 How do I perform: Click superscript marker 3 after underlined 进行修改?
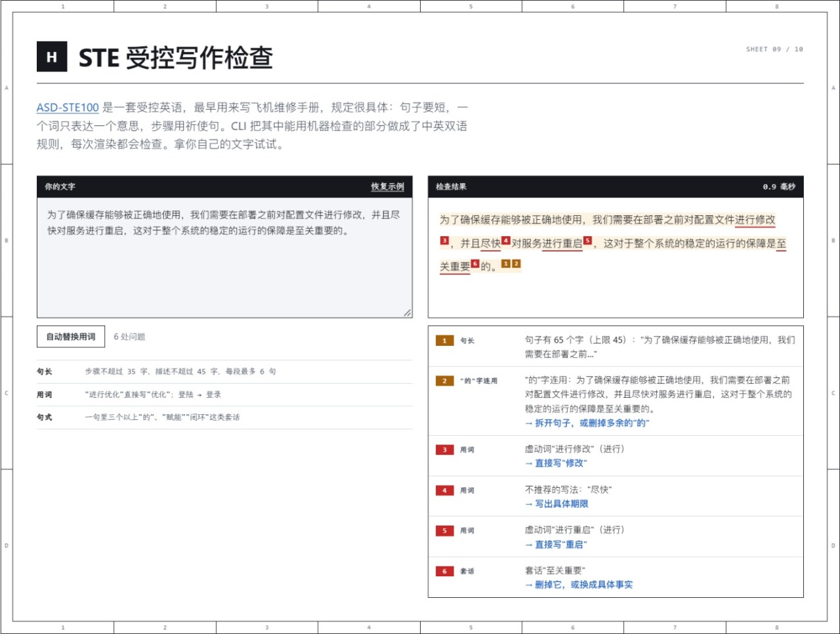[444, 241]
